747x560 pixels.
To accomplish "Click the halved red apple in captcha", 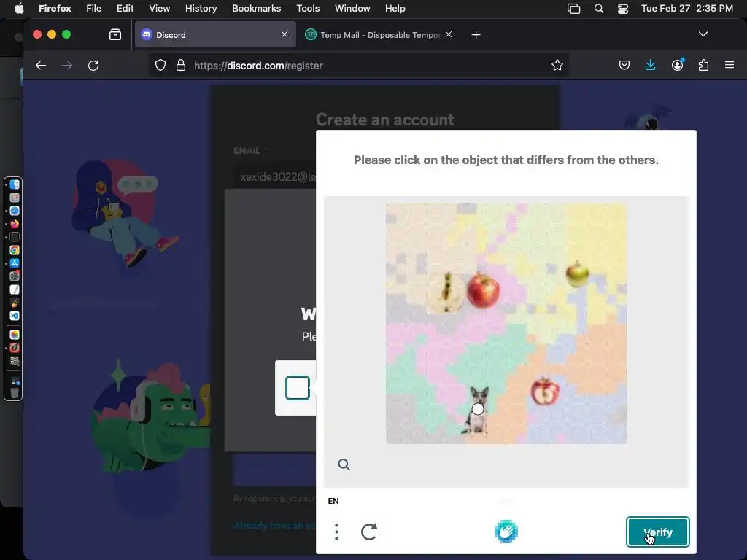I will pos(545,391).
